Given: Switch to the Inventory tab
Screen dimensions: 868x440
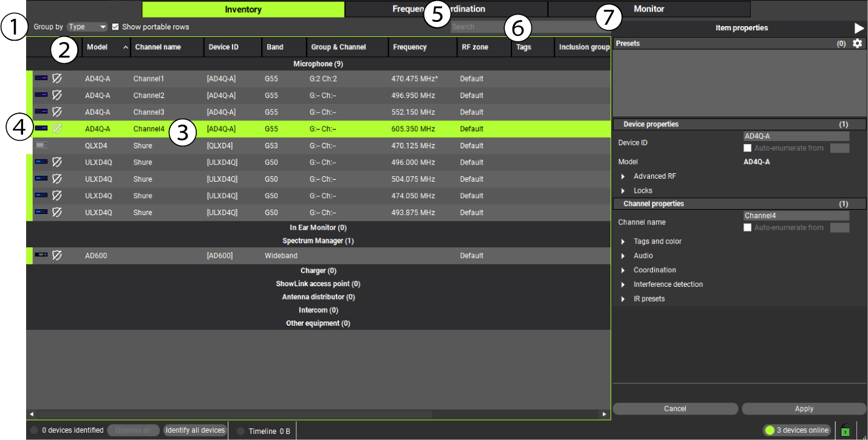Looking at the screenshot, I should click(x=243, y=9).
